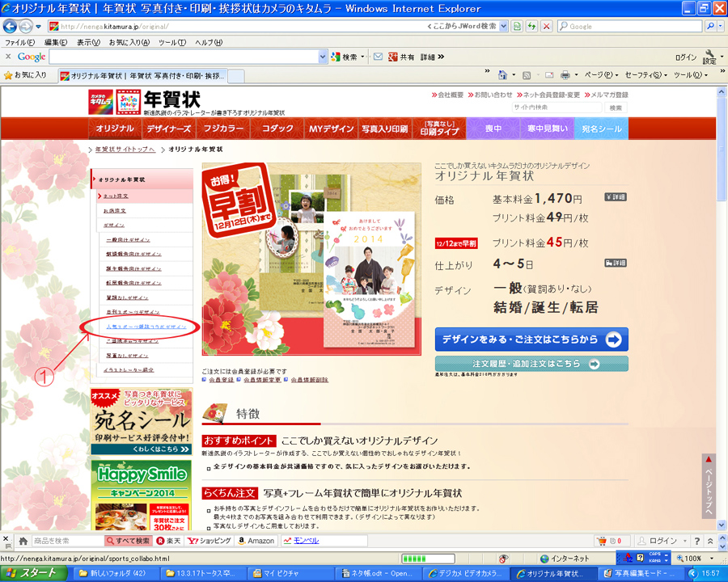Click the refresh page icon in address bar
This screenshot has height=582, width=728.
pos(531,26)
